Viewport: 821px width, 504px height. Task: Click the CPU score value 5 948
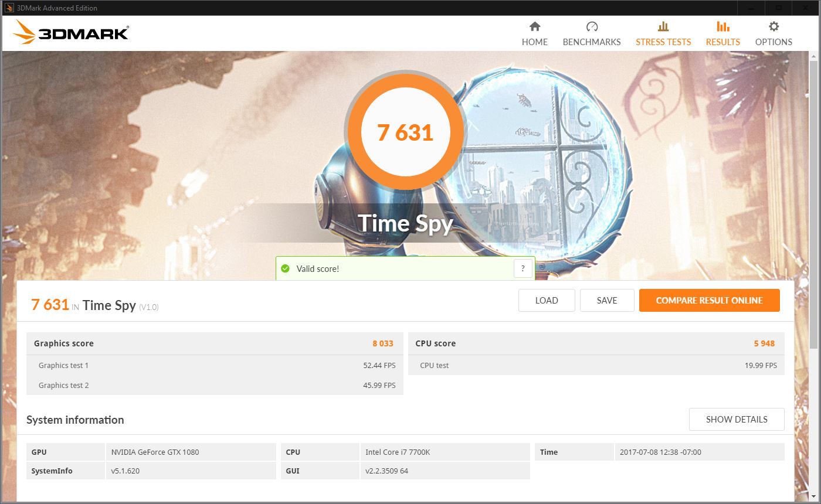[765, 343]
